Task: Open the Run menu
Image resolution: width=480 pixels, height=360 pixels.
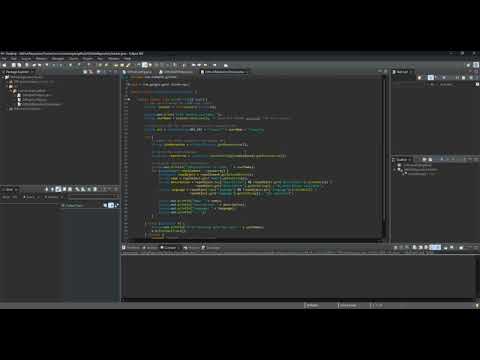Action: click(100, 59)
